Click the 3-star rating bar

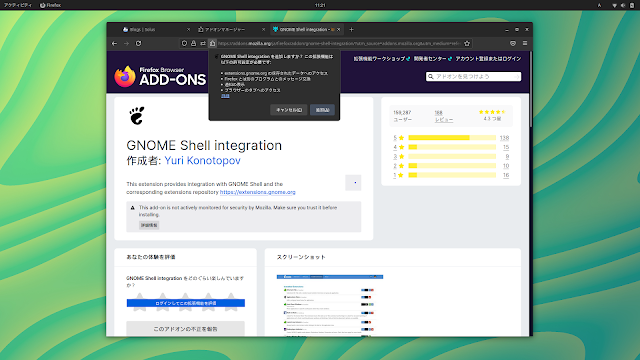point(452,156)
